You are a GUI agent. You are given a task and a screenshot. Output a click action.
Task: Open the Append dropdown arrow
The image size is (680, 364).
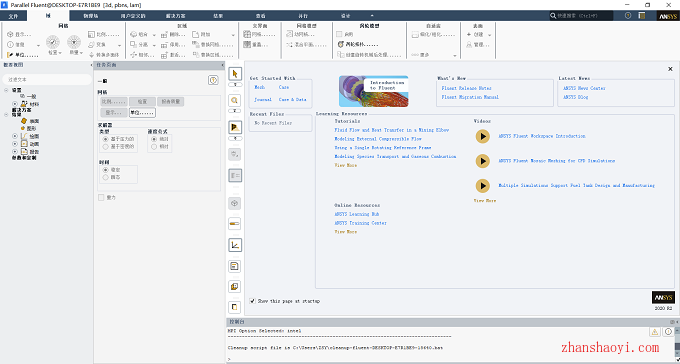point(233,35)
